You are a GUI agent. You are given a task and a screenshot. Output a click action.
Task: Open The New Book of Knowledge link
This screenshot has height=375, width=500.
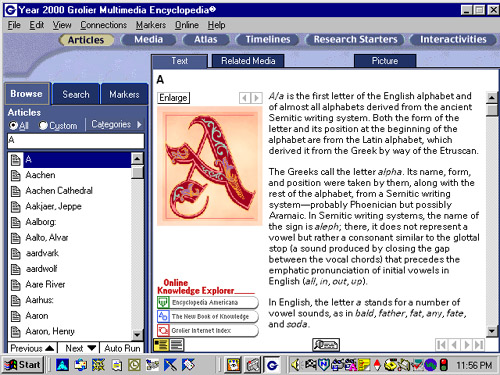click(208, 316)
